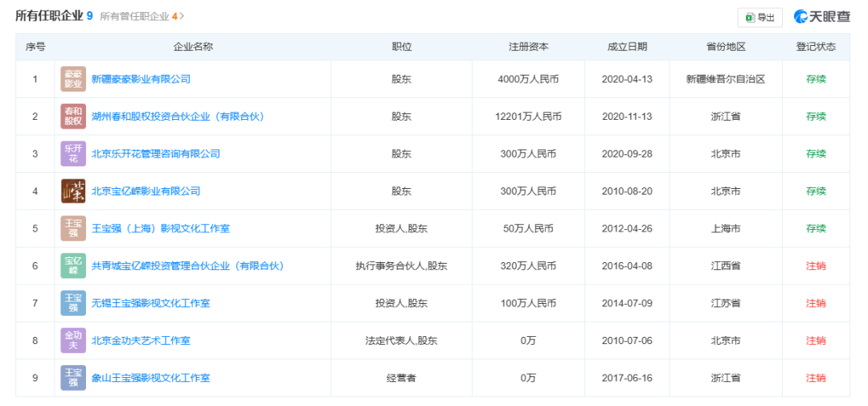The width and height of the screenshot is (868, 406).
Task: Click the blue 王宝强 logo icon in row 7
Action: [x=73, y=303]
